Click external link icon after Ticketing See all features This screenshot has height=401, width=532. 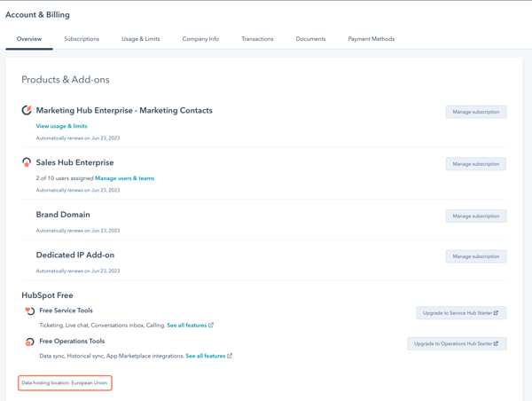coord(211,325)
